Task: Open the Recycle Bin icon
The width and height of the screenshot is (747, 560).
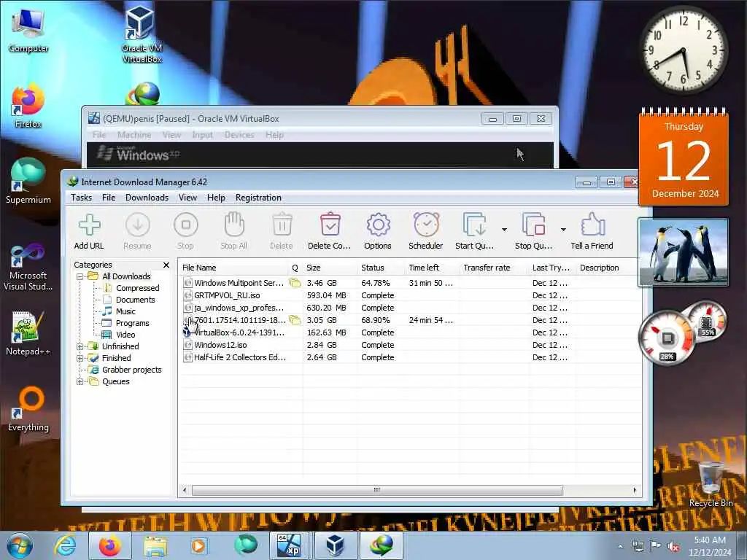Action: (711, 483)
